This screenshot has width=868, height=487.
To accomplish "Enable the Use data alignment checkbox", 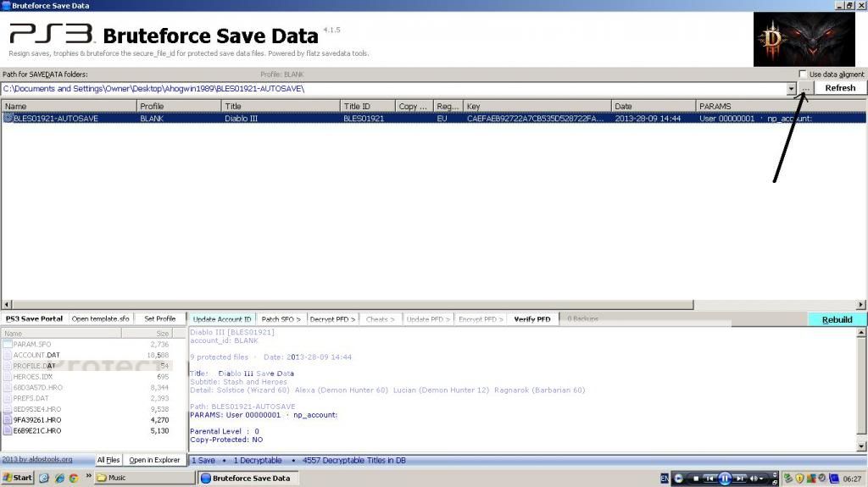I will (803, 75).
